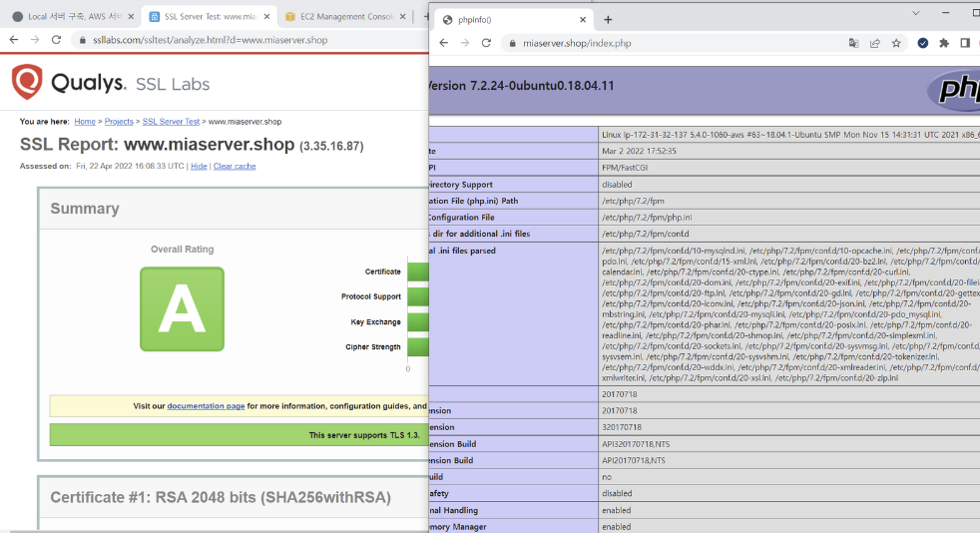Screen dimensions: 980x533
Task: Open the Projects breadcrumb link
Action: pyautogui.click(x=119, y=122)
